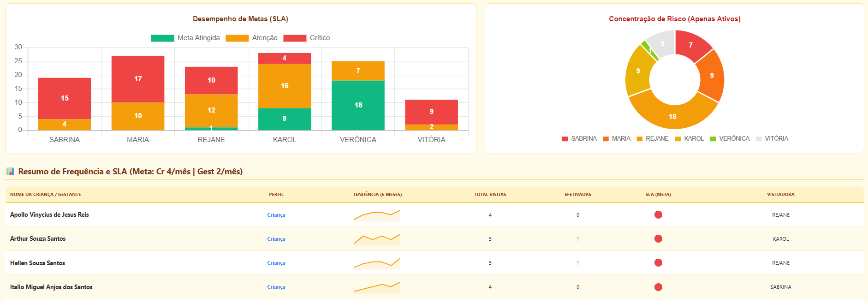The height and width of the screenshot is (303, 868).
Task: Click red SLA status dot for Arthur Souza
Action: pos(658,239)
